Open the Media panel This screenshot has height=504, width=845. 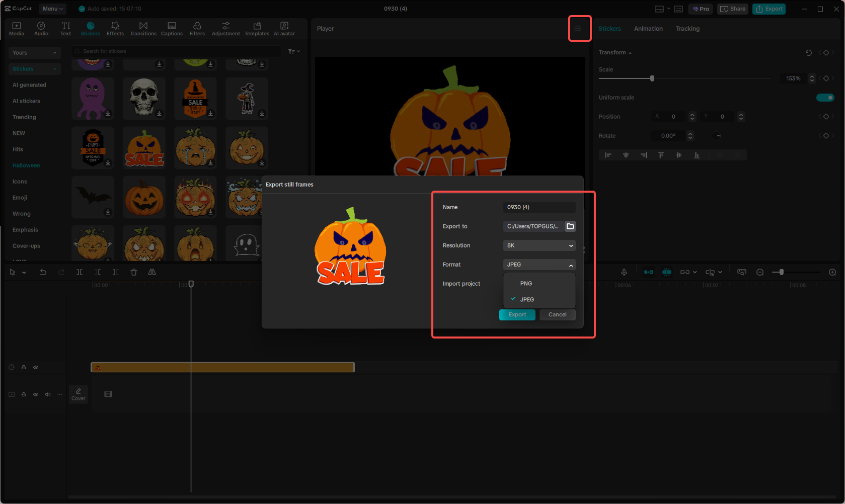click(17, 29)
